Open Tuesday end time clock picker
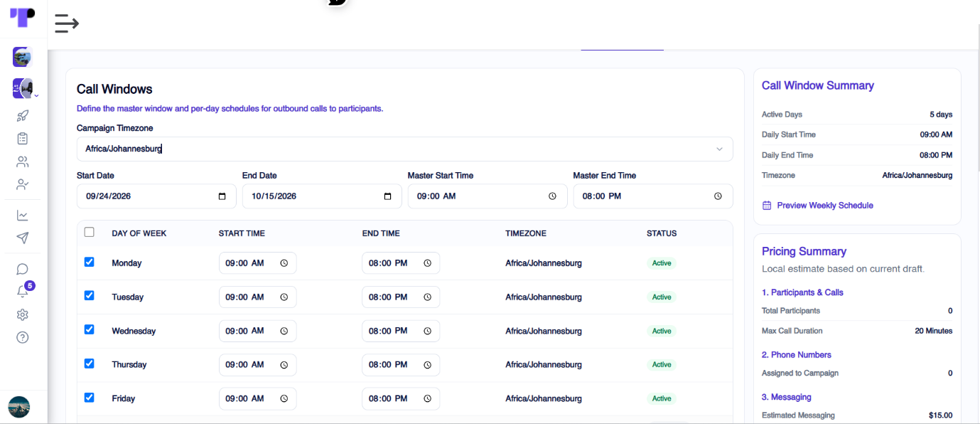 coord(427,297)
